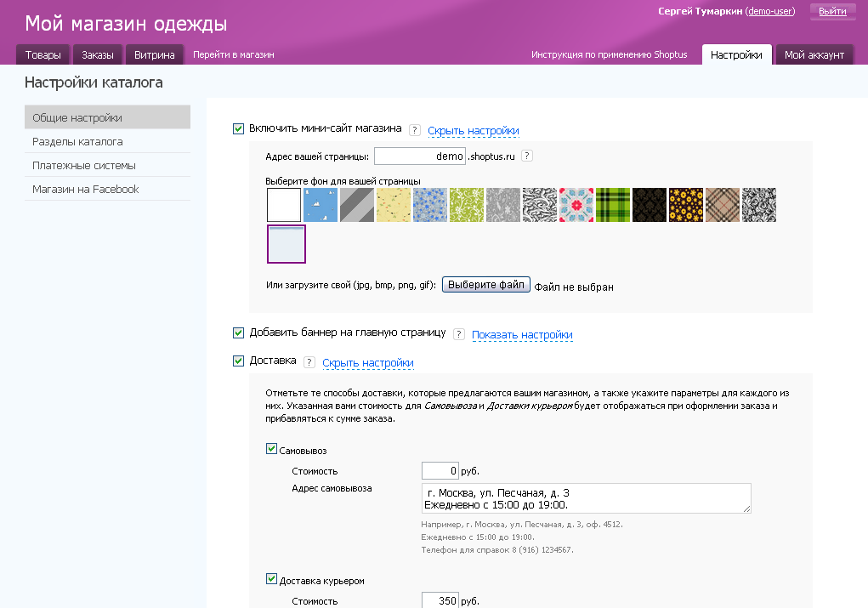The width and height of the screenshot is (868, 608).
Task: Open the Мой аккаунт tab
Action: pos(814,54)
